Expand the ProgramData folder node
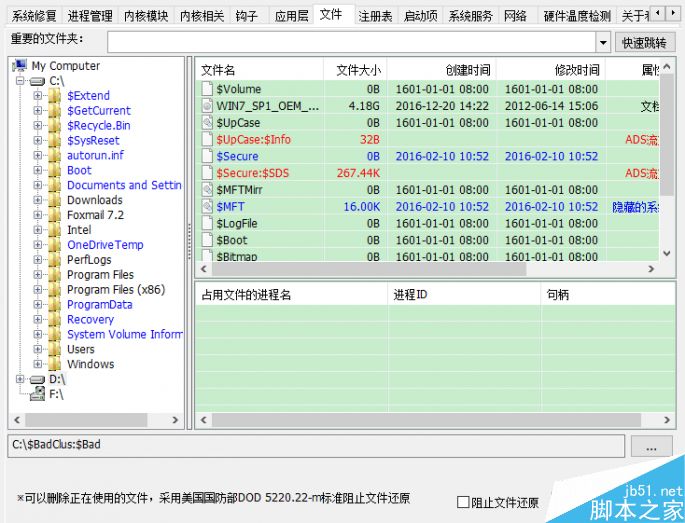The height and width of the screenshot is (523, 685). point(38,304)
